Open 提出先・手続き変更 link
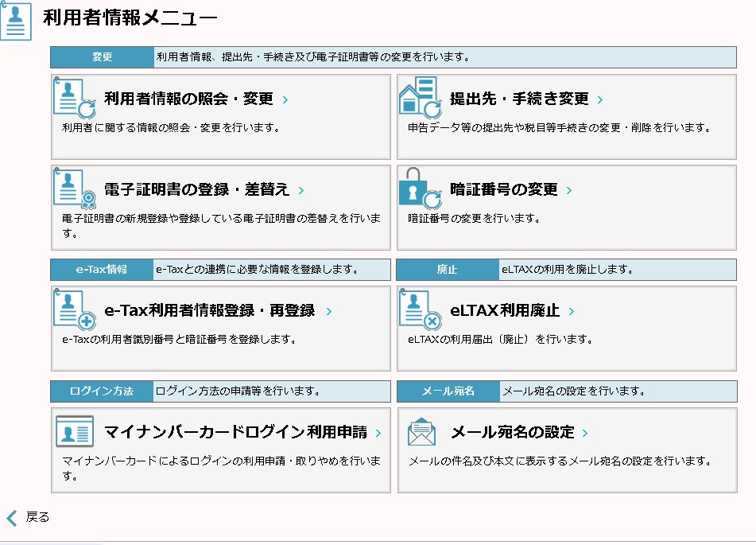 point(519,99)
